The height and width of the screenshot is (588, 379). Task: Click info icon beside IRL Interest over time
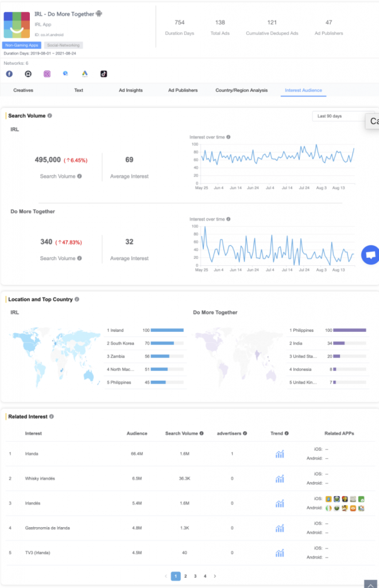(x=229, y=137)
